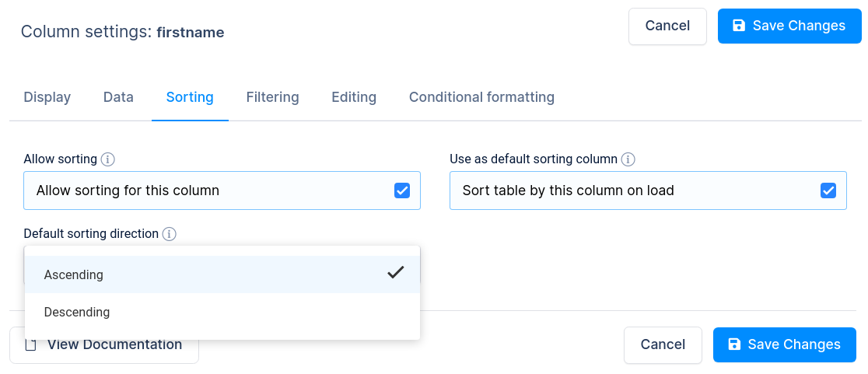
Task: Switch to Conditional formatting tab
Action: pos(481,97)
